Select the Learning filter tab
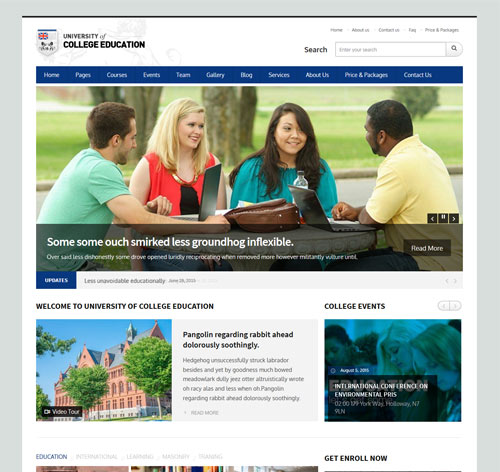Screen dimensions: 500x472 [140, 457]
